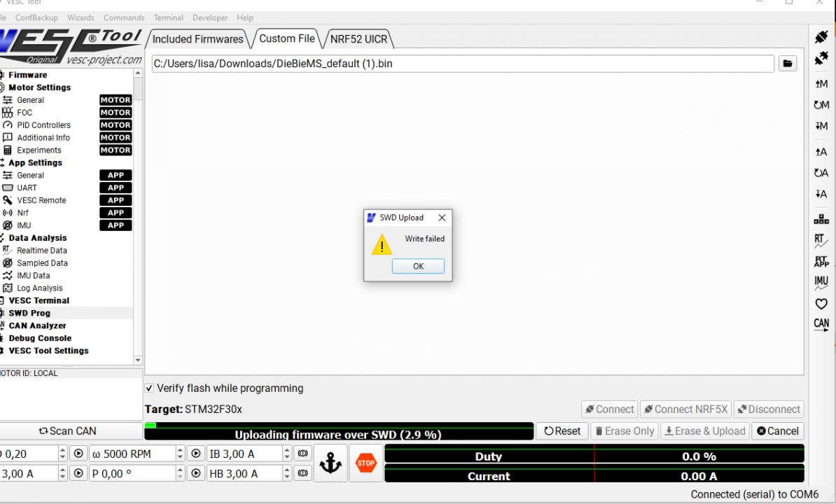Click the SWD upload progress bar
Image resolution: width=836 pixels, height=504 pixels.
pyautogui.click(x=339, y=431)
